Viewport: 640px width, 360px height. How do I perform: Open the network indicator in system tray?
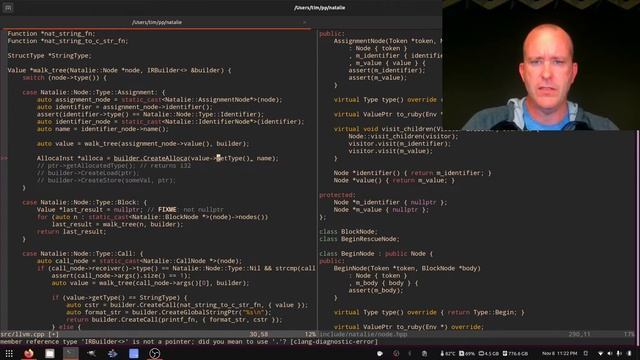click(x=600, y=353)
